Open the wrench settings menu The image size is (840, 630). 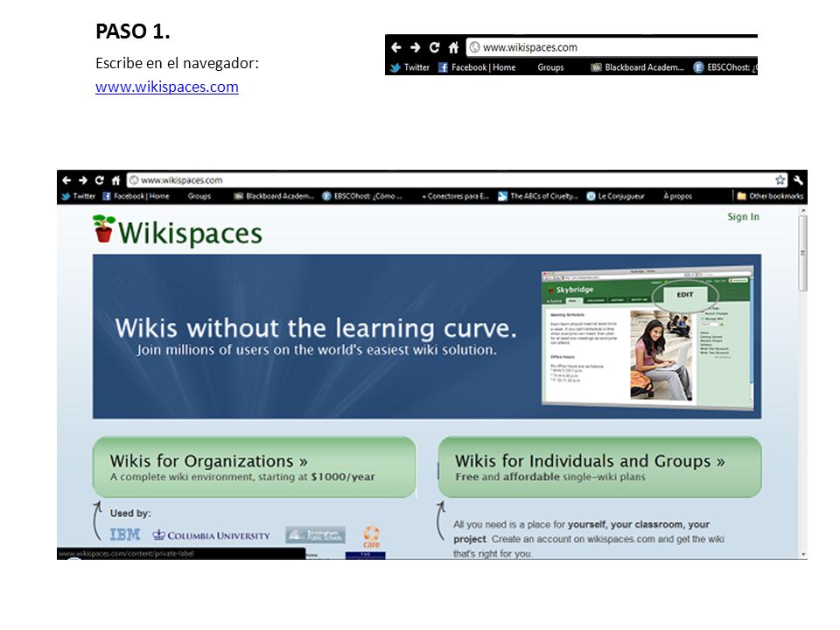tap(798, 180)
